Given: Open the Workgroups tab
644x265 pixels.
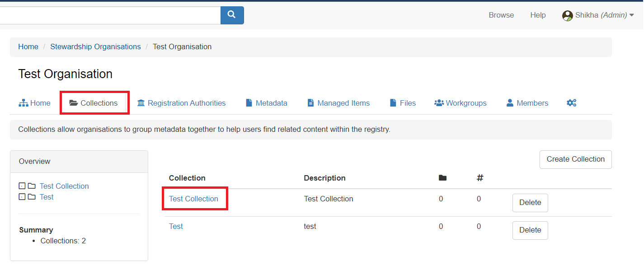Looking at the screenshot, I should pyautogui.click(x=461, y=103).
